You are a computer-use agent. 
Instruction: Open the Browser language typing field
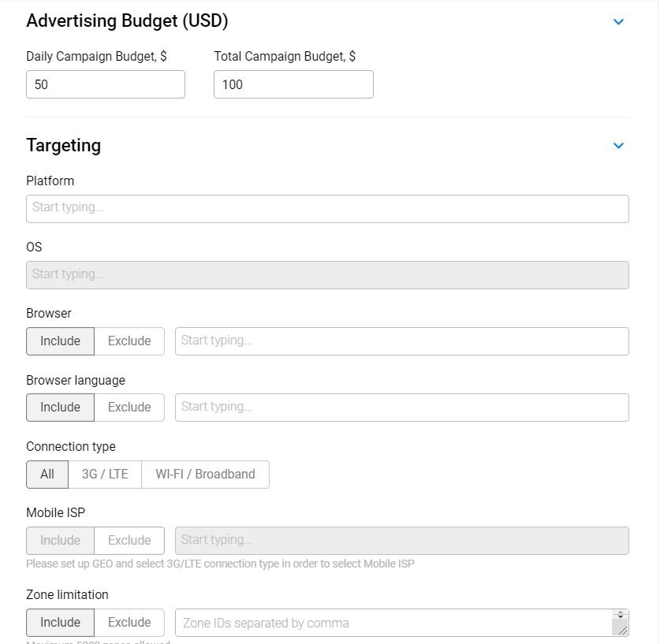coord(401,408)
